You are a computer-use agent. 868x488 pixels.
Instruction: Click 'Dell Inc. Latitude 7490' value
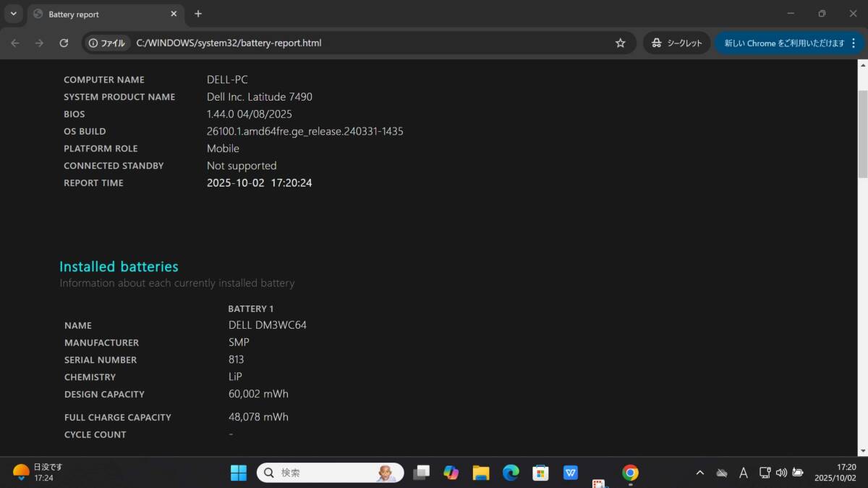click(260, 96)
